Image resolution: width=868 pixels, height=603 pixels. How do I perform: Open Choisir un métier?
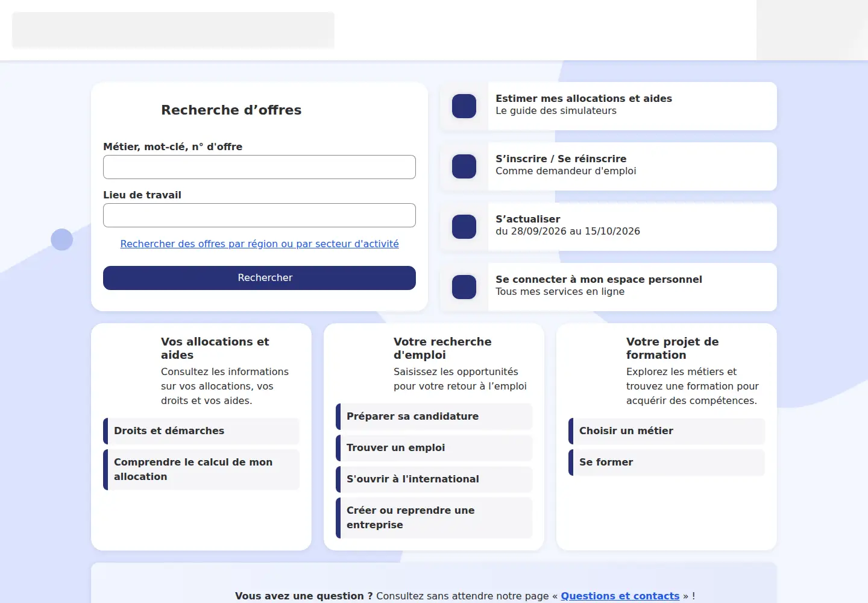pos(667,431)
